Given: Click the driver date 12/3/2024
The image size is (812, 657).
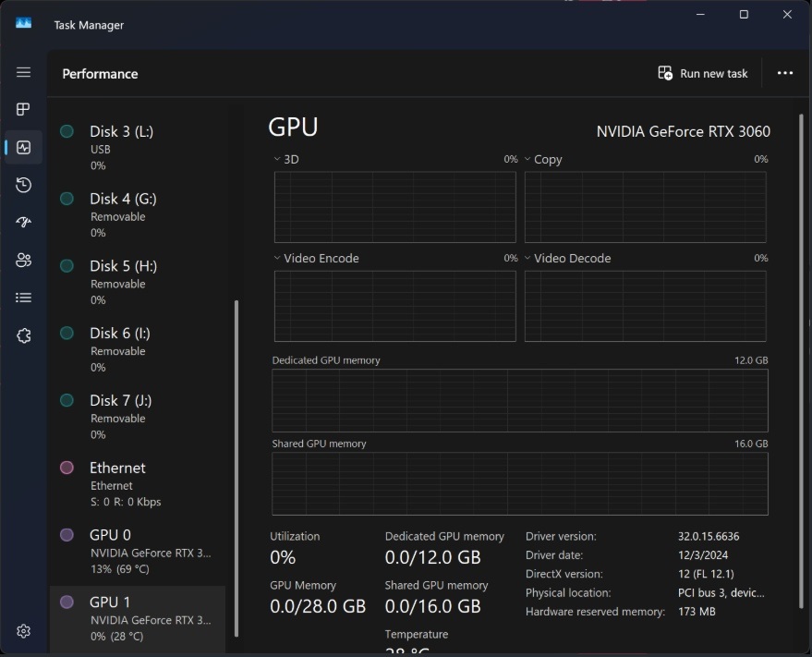Looking at the screenshot, I should (x=703, y=555).
